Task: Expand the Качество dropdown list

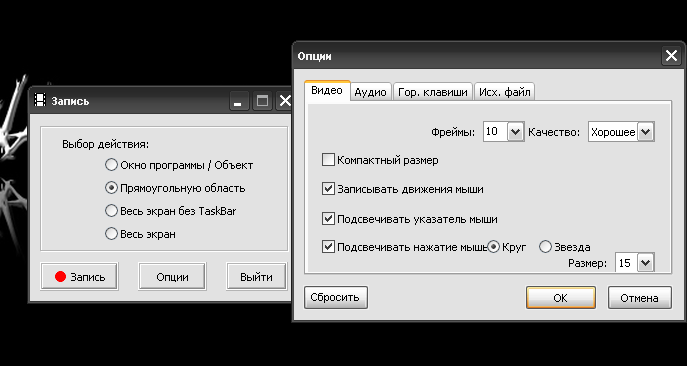Action: point(645,131)
